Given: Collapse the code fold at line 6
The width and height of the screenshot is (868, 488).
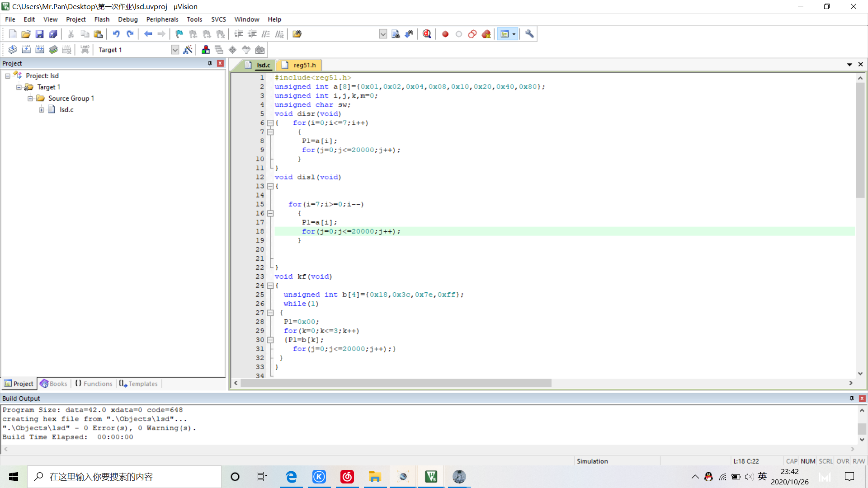Looking at the screenshot, I should point(270,123).
